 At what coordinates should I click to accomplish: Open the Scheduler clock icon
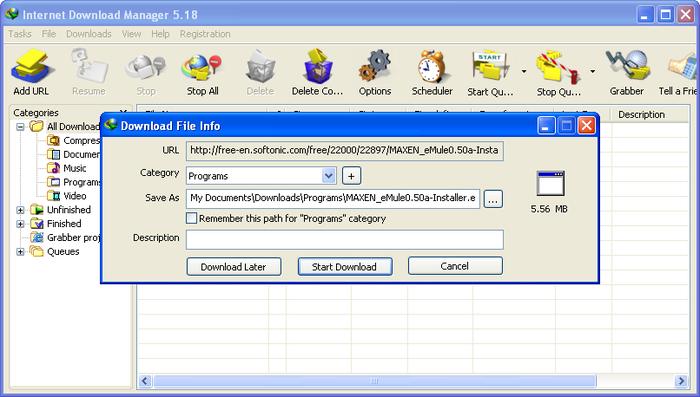432,67
